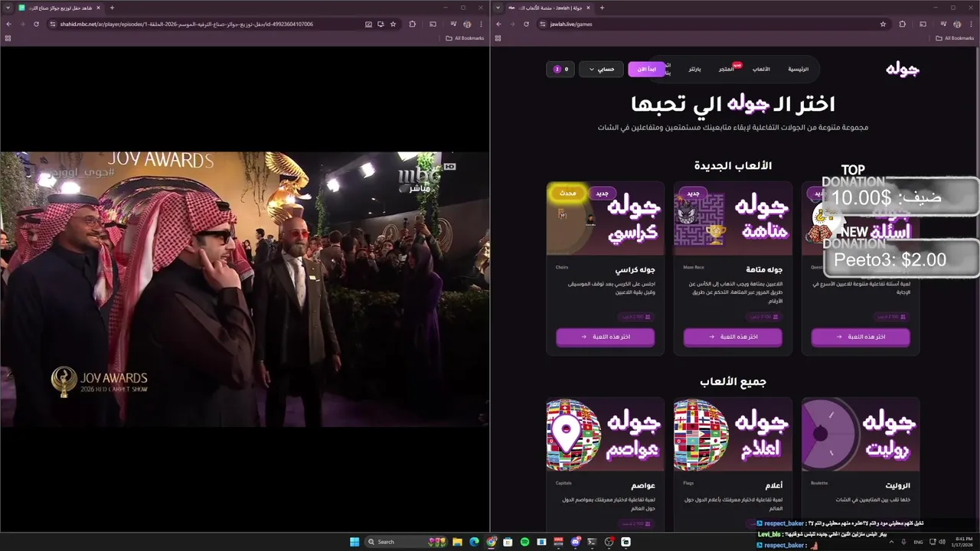Open Microsoft Edge from taskbar
This screenshot has height=551, width=980.
474,542
